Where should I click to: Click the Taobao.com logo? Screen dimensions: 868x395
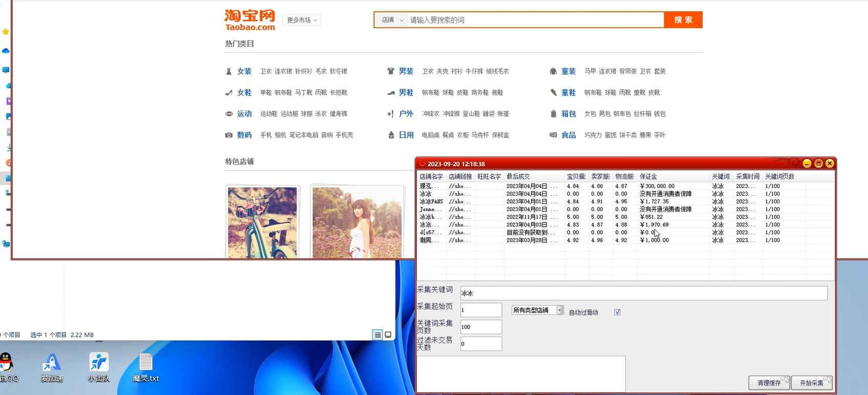(250, 20)
